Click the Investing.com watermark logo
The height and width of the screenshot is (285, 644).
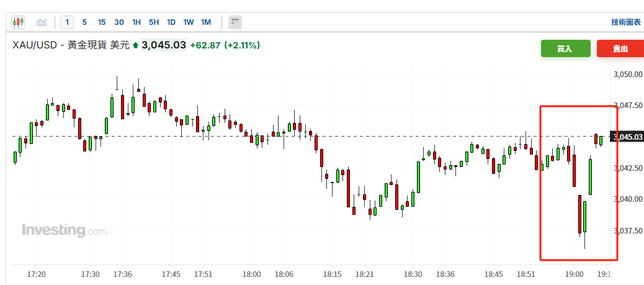tap(64, 230)
